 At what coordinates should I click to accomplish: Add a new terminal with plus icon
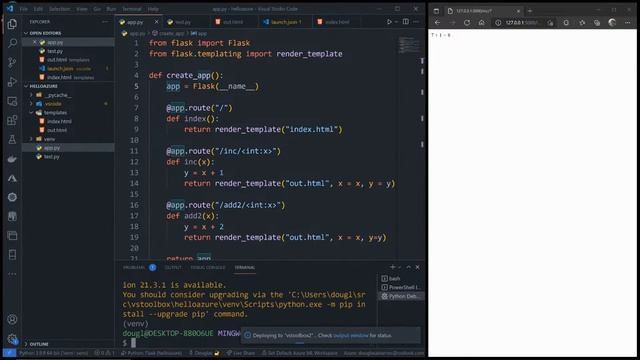point(393,267)
